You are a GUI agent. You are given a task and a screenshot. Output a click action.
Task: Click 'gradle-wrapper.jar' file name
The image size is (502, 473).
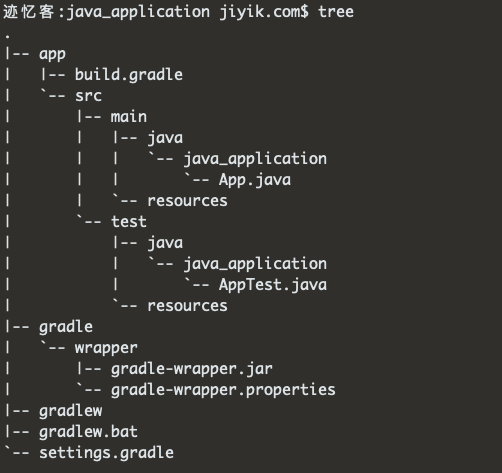[192, 369]
